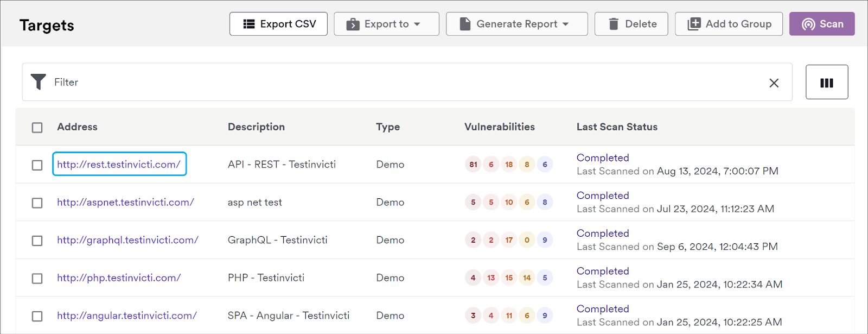Click the 'GraphQL - Testinvicti' description
Screen dimensions: 868x334
tap(277, 240)
